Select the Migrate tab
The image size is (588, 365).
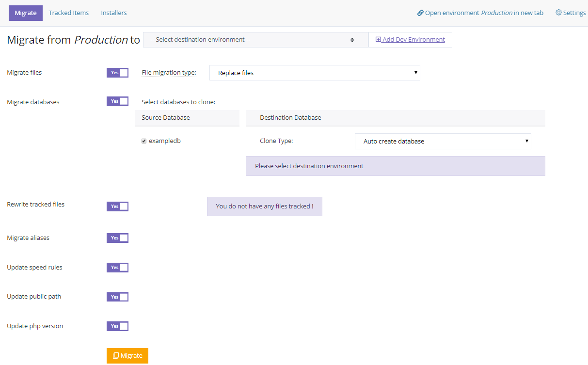click(26, 13)
